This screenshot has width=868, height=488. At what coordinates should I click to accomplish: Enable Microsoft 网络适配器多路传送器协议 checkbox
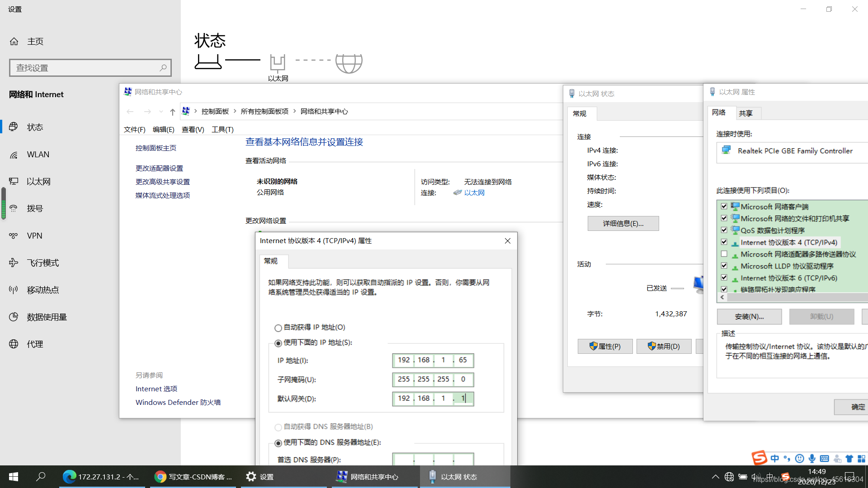[x=724, y=254]
